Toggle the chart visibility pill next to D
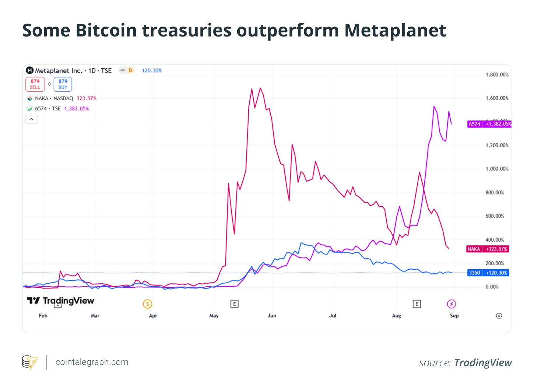 123,70
